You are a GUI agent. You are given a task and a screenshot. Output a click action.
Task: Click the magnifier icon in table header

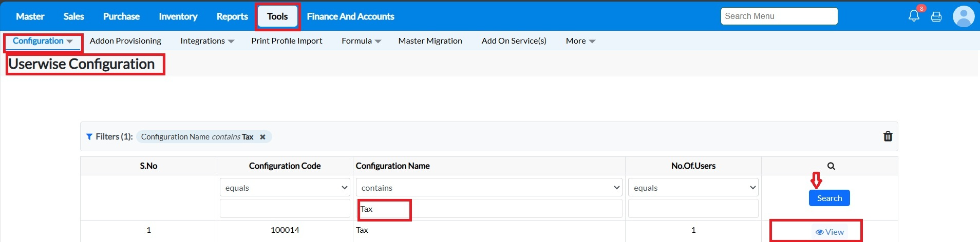[831, 166]
